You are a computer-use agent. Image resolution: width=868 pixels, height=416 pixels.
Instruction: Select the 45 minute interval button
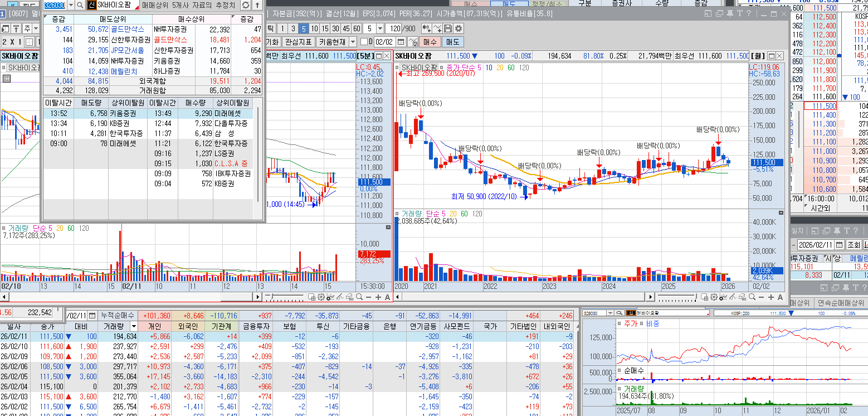coord(346,28)
